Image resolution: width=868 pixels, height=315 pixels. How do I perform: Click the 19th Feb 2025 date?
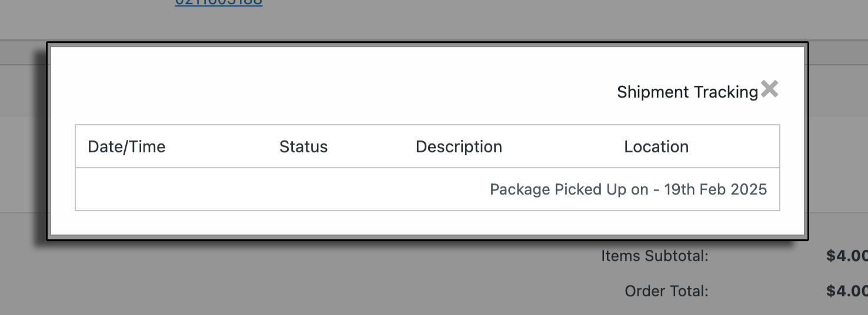[x=716, y=190]
